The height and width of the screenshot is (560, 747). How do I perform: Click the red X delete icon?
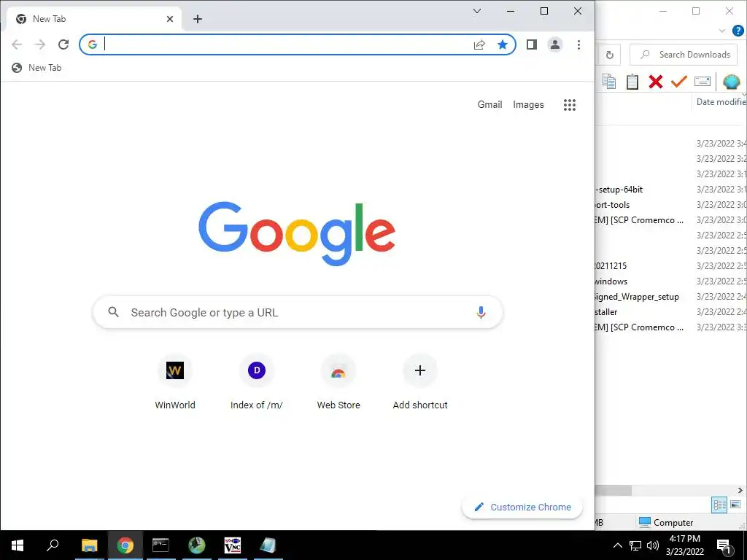656,82
